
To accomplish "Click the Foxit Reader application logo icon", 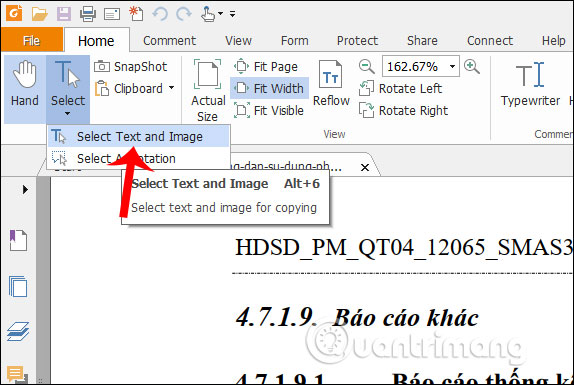I will point(14,14).
